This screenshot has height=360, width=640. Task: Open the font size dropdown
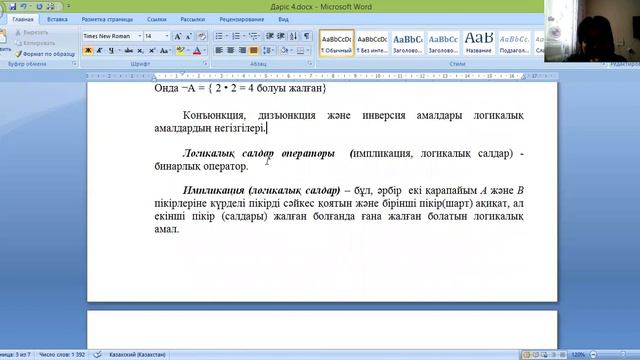tap(167, 36)
